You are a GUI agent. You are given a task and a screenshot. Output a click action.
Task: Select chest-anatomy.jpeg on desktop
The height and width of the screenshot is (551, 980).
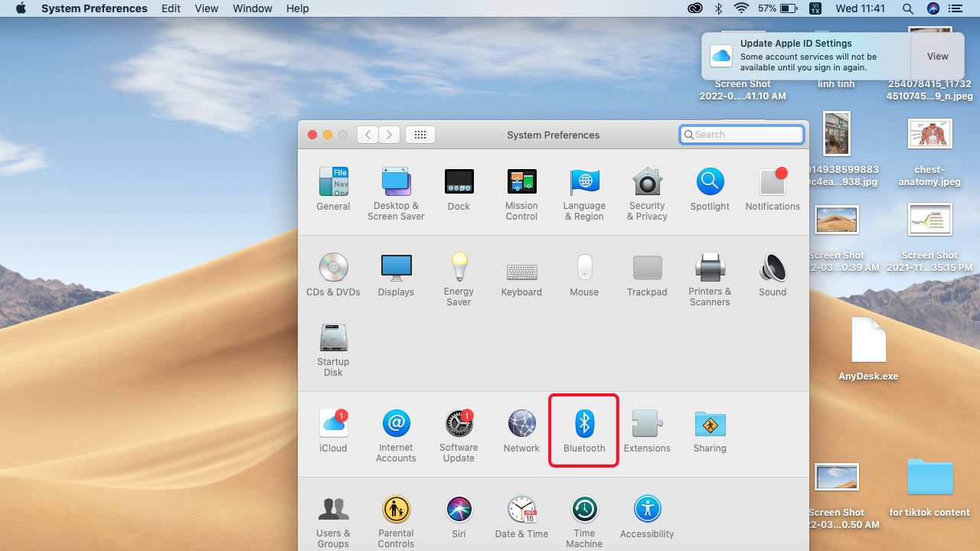pos(929,153)
